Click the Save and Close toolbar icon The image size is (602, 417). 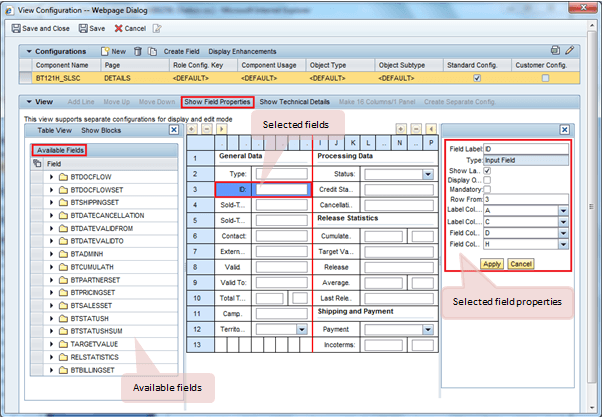[x=15, y=29]
